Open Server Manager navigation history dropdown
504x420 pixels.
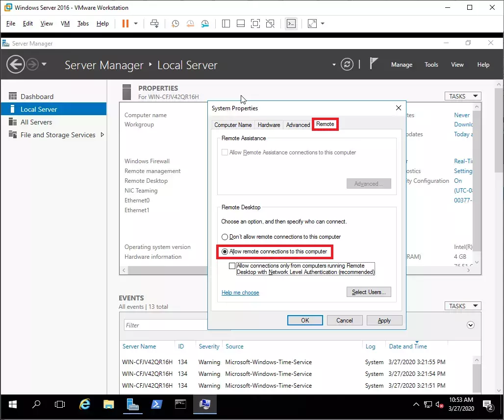point(44,64)
